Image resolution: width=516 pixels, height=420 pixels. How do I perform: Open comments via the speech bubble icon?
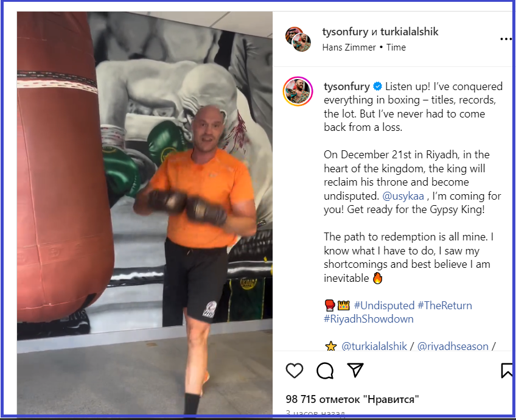click(x=325, y=371)
